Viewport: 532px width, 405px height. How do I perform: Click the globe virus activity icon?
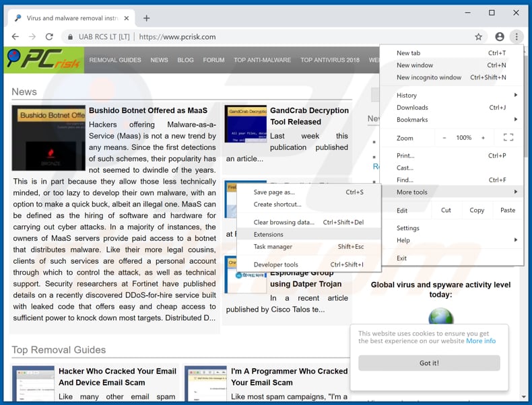(440, 316)
